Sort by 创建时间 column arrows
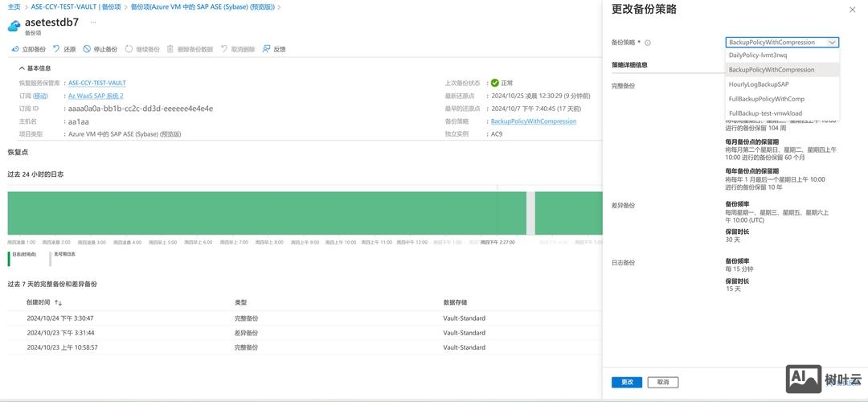The height and width of the screenshot is (402, 868). pyautogui.click(x=58, y=303)
